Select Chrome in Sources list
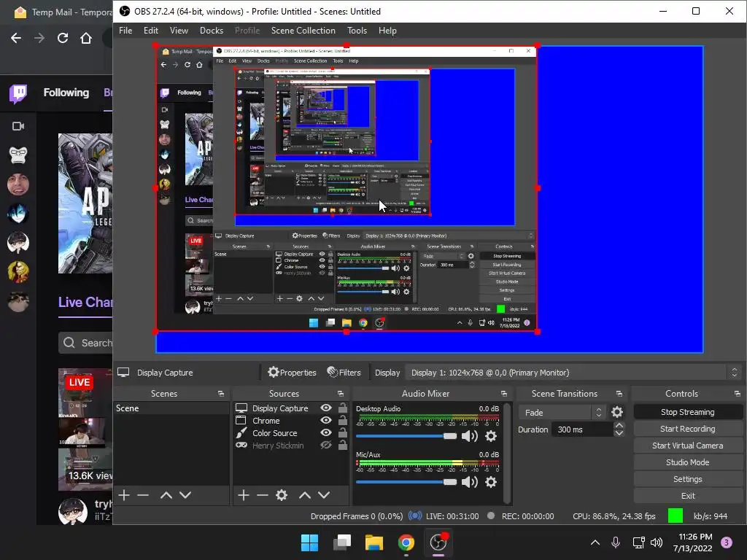747x560 pixels. click(266, 421)
